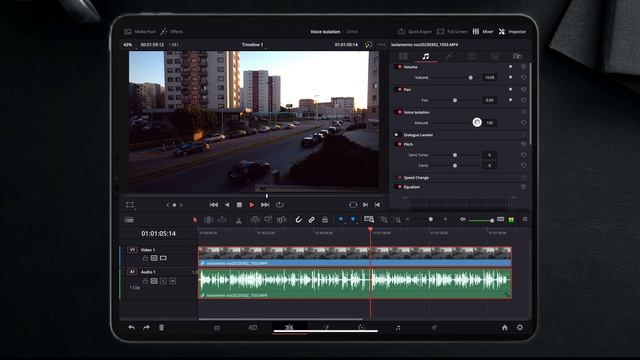Screen dimensions: 640x360
Task: Click the Pan slider handle
Action: pyautogui.click(x=455, y=100)
